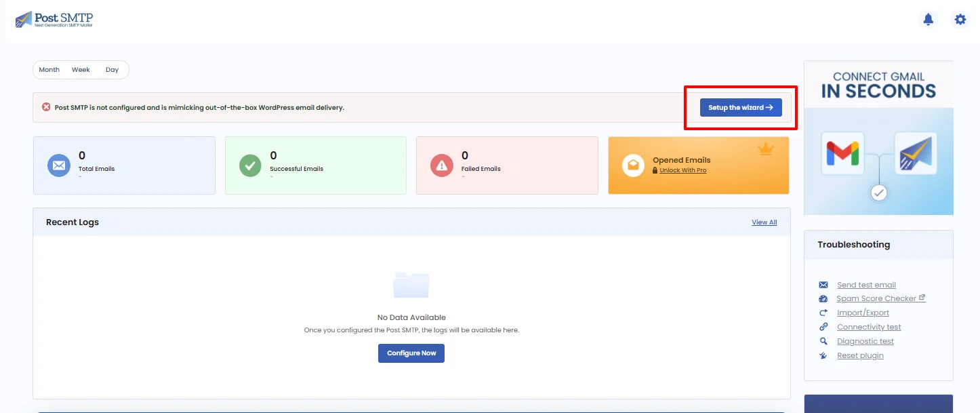This screenshot has height=413, width=980.
Task: Click the Diagnostic magnifier icon
Action: (x=823, y=341)
